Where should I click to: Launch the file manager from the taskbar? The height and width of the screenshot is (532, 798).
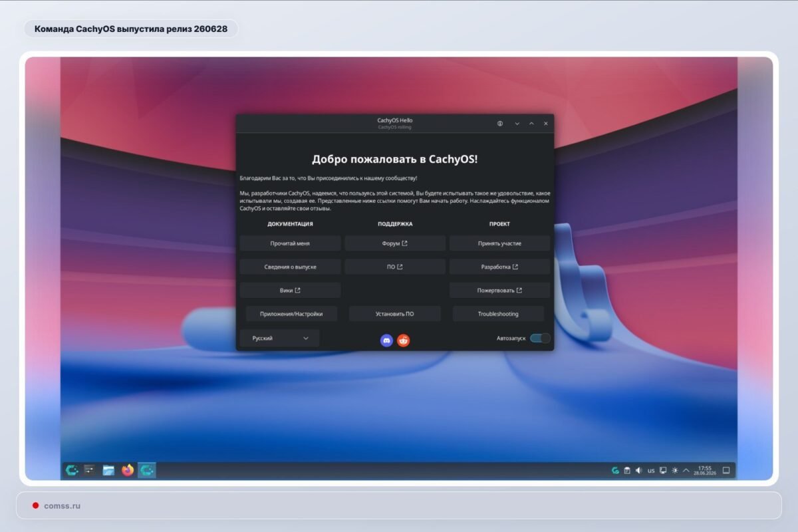coord(108,470)
